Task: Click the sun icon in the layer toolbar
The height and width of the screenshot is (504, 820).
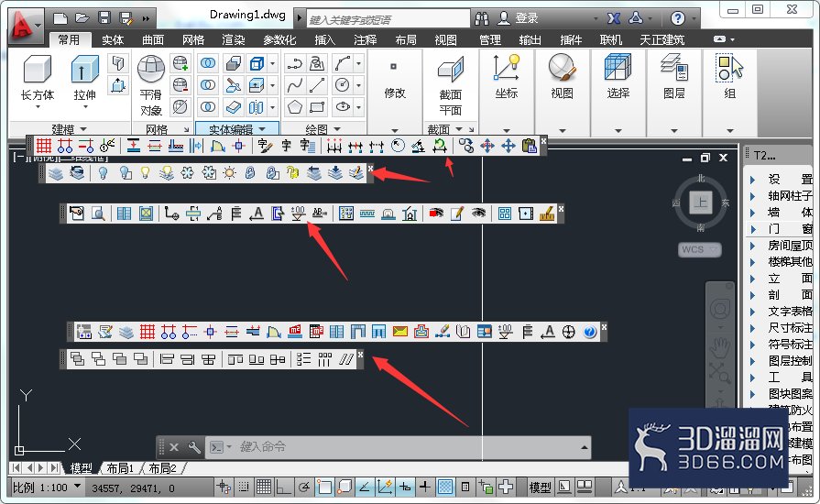Action: coord(230,172)
